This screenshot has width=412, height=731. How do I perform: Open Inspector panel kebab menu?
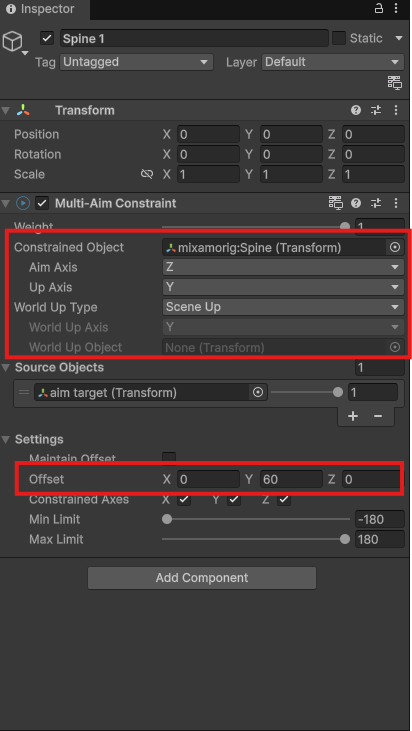[x=396, y=8]
